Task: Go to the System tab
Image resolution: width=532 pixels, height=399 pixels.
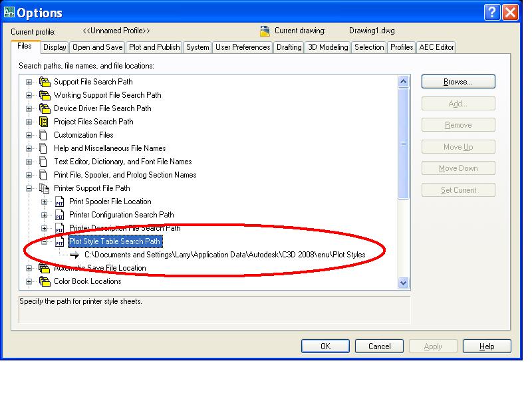Action: 198,47
